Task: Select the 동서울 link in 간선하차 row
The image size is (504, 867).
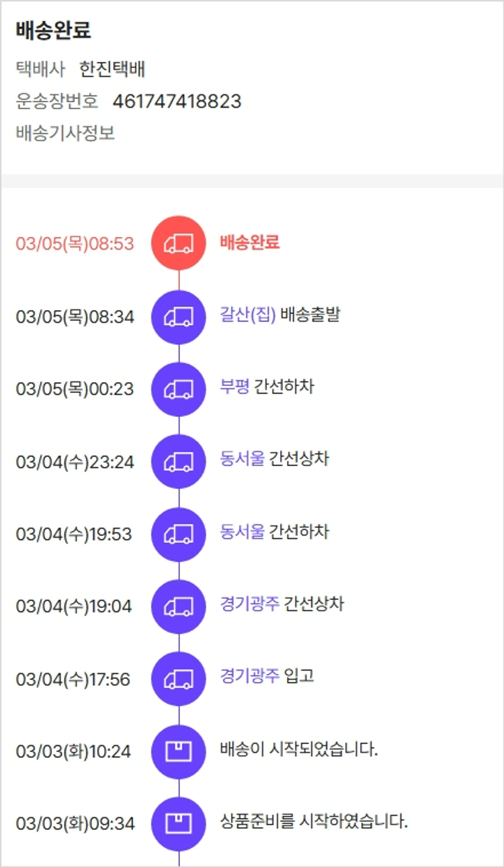Action: coord(242,532)
